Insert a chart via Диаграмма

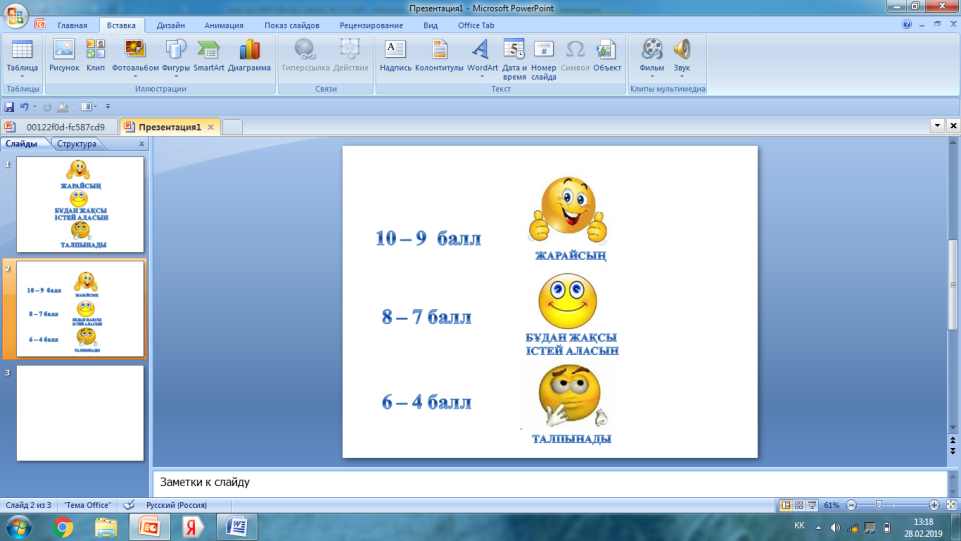[249, 54]
